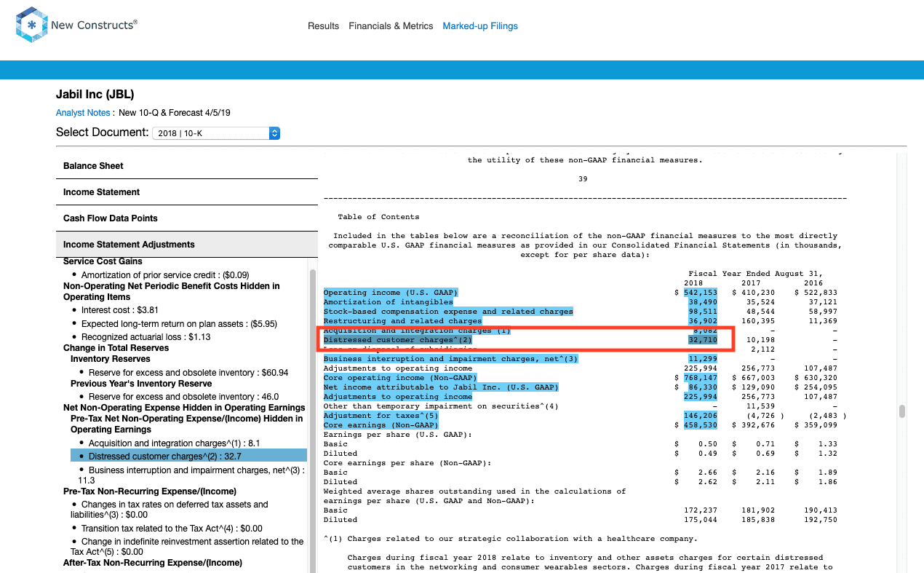Viewport: 924px width, 573px height.
Task: Select Transition tax related to the Tax Act item
Action: point(172,529)
